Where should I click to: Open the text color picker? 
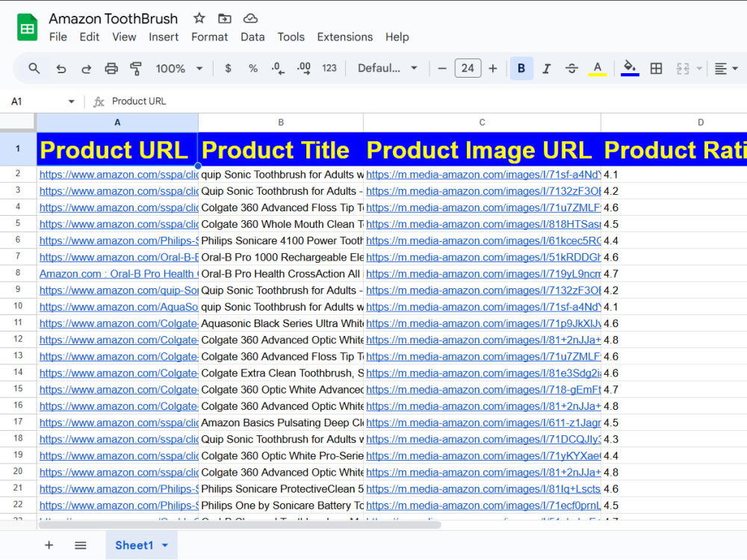(598, 69)
